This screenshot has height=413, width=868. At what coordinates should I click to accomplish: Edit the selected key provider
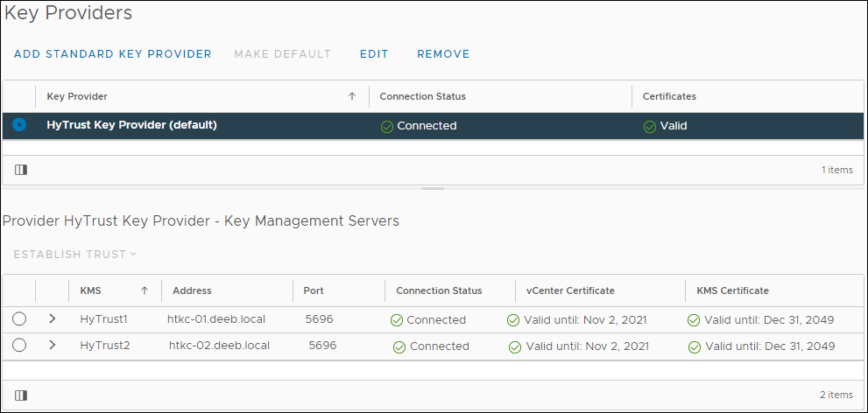(x=374, y=54)
